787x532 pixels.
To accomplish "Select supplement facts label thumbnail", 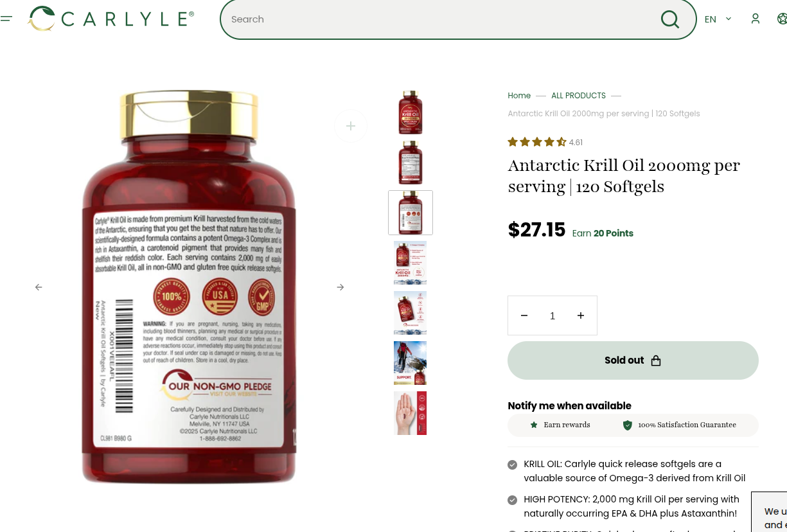I will (411, 163).
